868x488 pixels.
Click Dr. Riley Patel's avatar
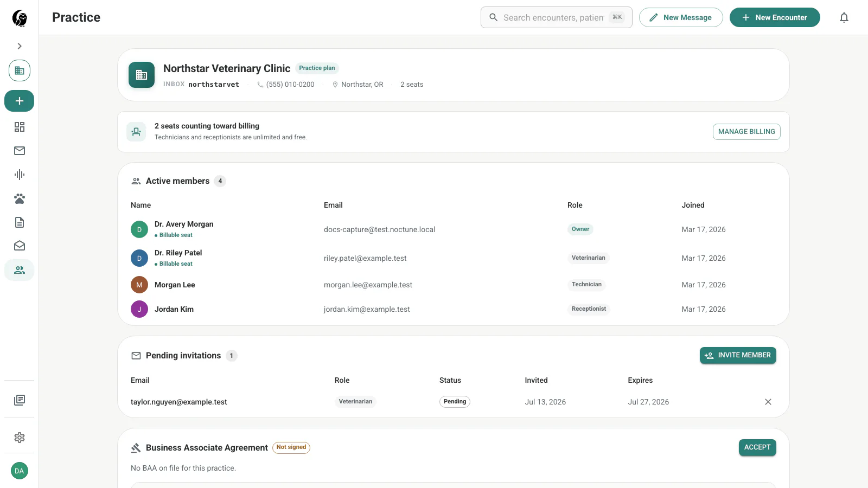139,258
